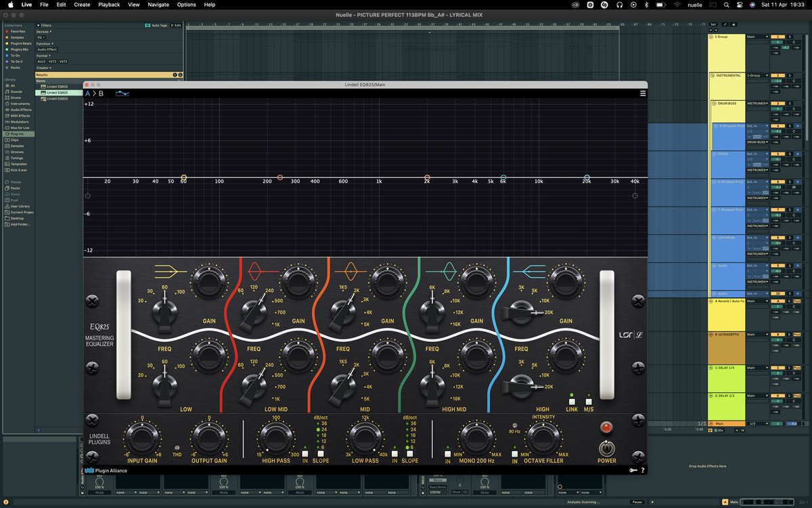This screenshot has height=508, width=812.
Task: Toggle the M/S button on EQ825
Action: click(589, 402)
